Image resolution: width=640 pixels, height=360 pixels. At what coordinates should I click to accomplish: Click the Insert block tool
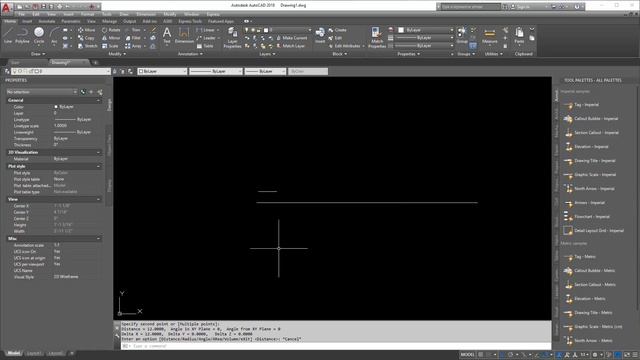(x=320, y=36)
